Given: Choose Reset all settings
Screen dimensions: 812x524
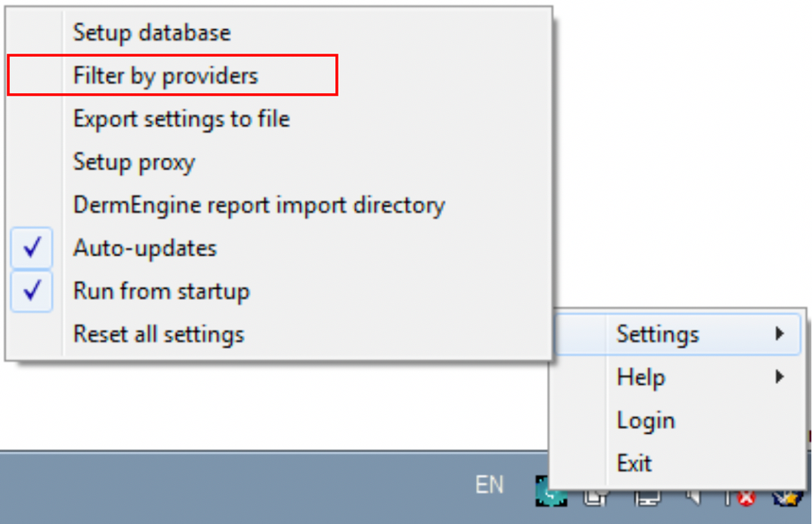Looking at the screenshot, I should (159, 335).
